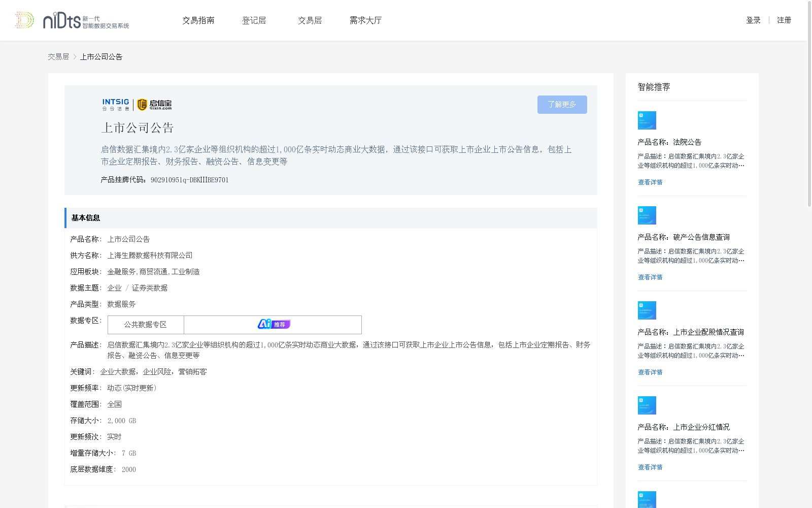This screenshot has width=812, height=508.
Task: Click the 金融服务,商贸流通,工业制造 value
Action: coord(153,272)
